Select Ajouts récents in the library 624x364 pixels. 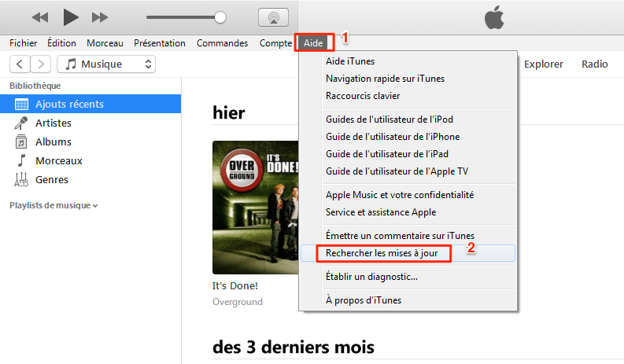pos(90,104)
